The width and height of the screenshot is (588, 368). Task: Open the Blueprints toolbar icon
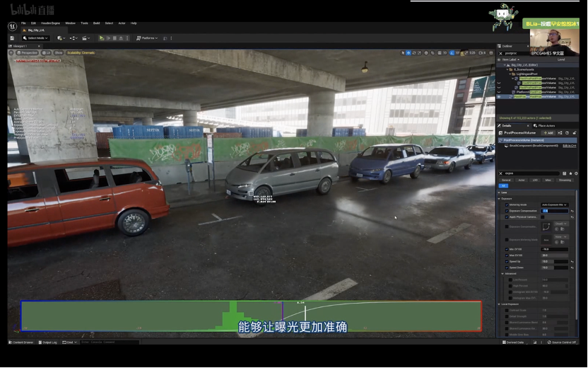coord(73,38)
